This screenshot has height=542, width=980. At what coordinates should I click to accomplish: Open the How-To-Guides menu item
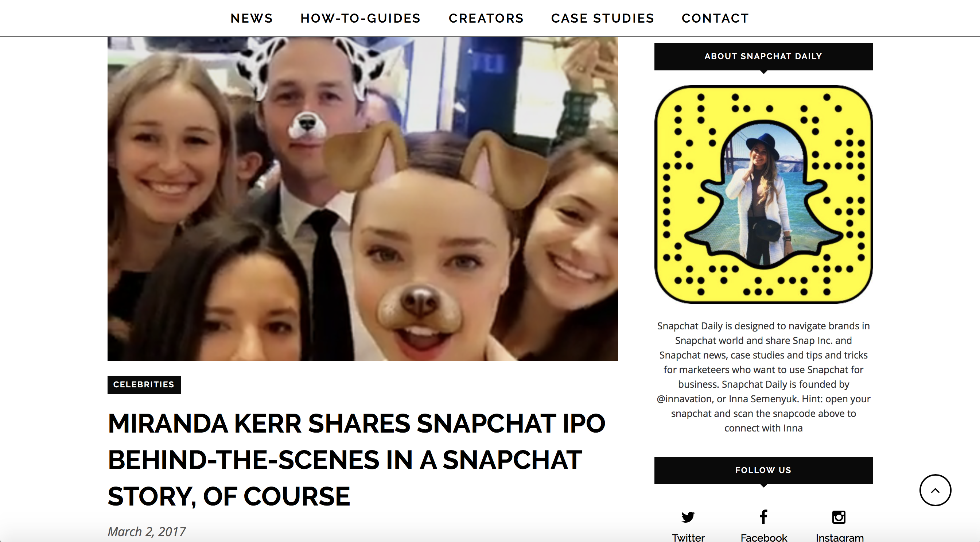tap(361, 18)
